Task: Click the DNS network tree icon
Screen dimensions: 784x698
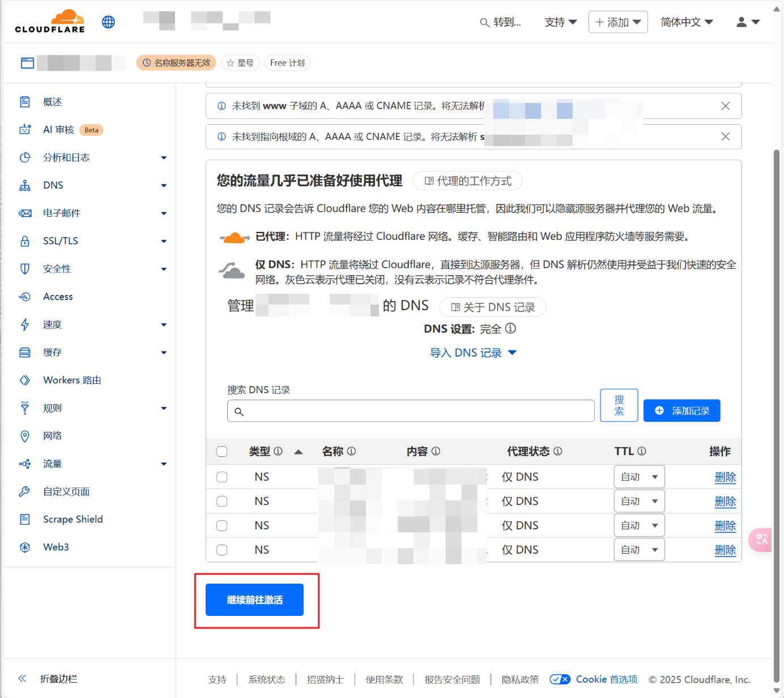Action: 25,185
